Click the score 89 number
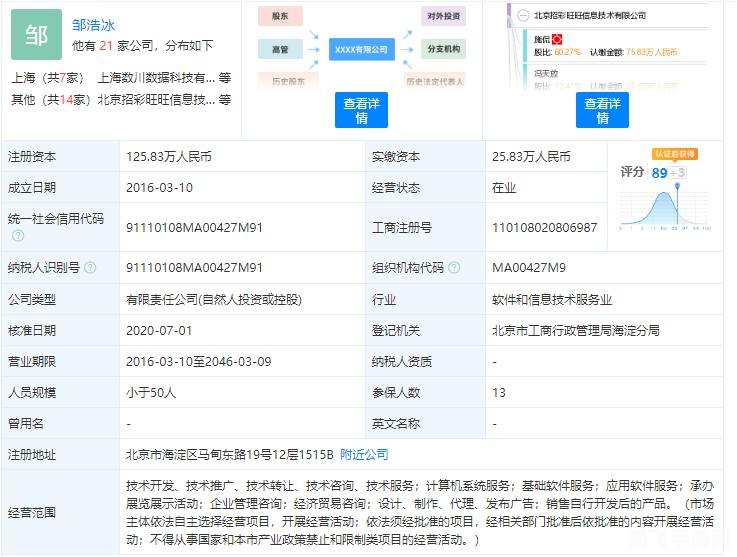Screen dimensions: 737x557 pyautogui.click(x=659, y=172)
